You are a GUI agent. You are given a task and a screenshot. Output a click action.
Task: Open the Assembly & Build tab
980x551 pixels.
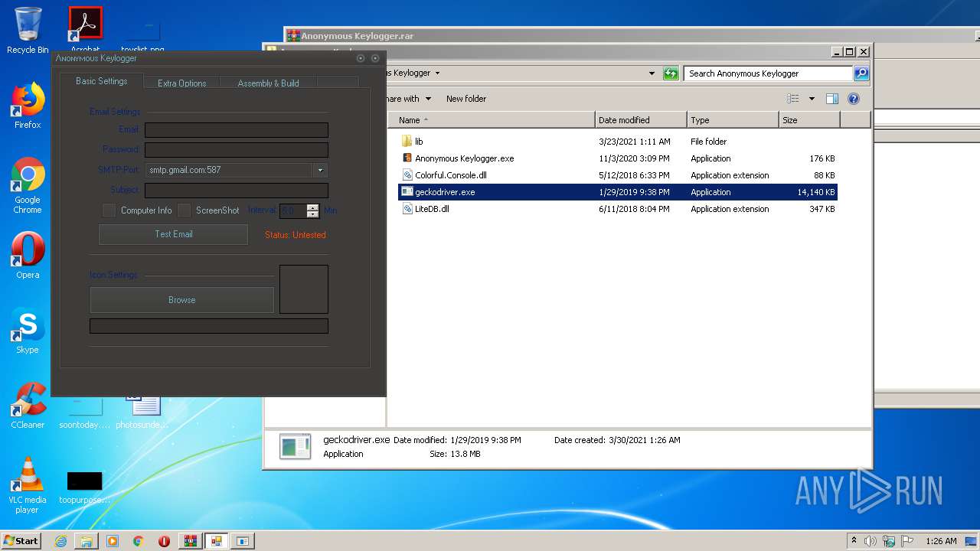coord(268,83)
